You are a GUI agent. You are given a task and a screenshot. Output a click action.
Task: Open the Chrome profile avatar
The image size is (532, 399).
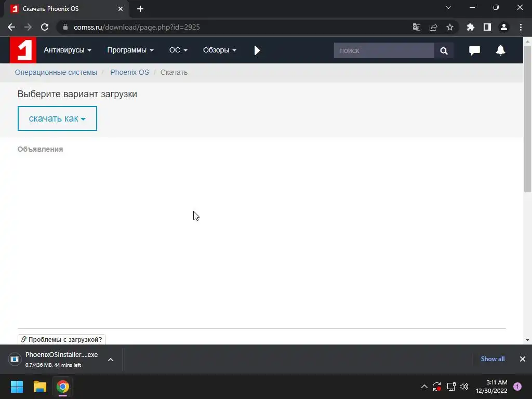pyautogui.click(x=504, y=27)
